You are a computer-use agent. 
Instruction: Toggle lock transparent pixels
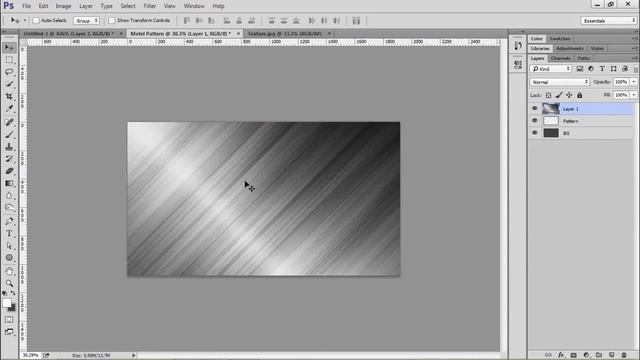coord(549,95)
